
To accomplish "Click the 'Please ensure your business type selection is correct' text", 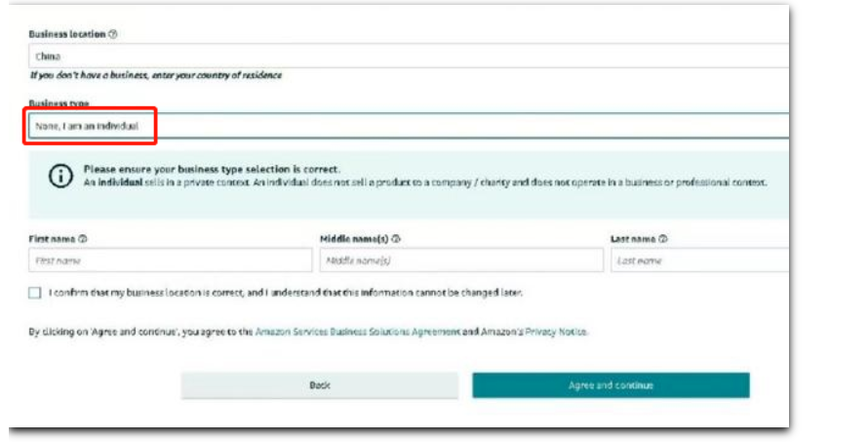I will (x=212, y=169).
